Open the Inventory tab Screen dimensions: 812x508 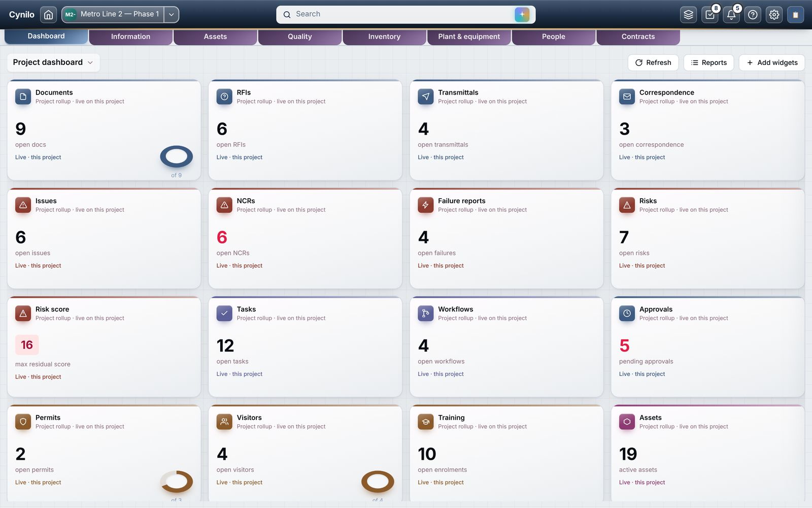[384, 37]
